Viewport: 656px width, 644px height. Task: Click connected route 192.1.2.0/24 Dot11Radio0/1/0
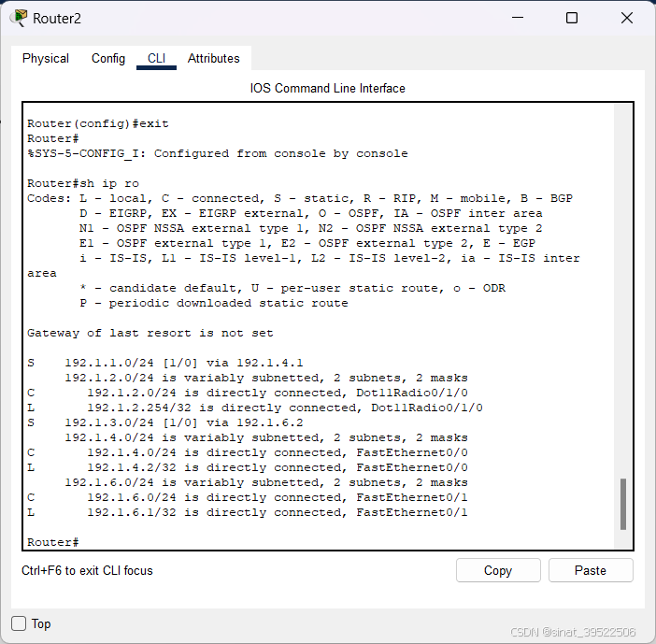click(x=248, y=393)
